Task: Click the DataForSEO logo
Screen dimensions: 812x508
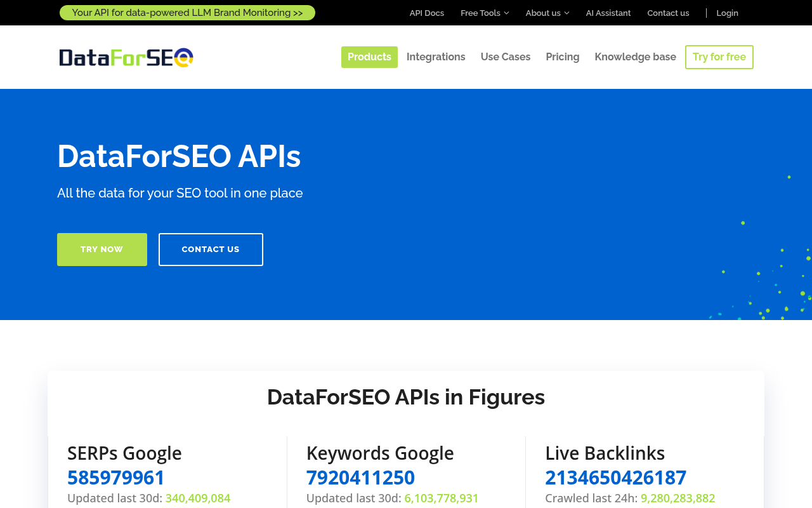Action: coord(126,57)
